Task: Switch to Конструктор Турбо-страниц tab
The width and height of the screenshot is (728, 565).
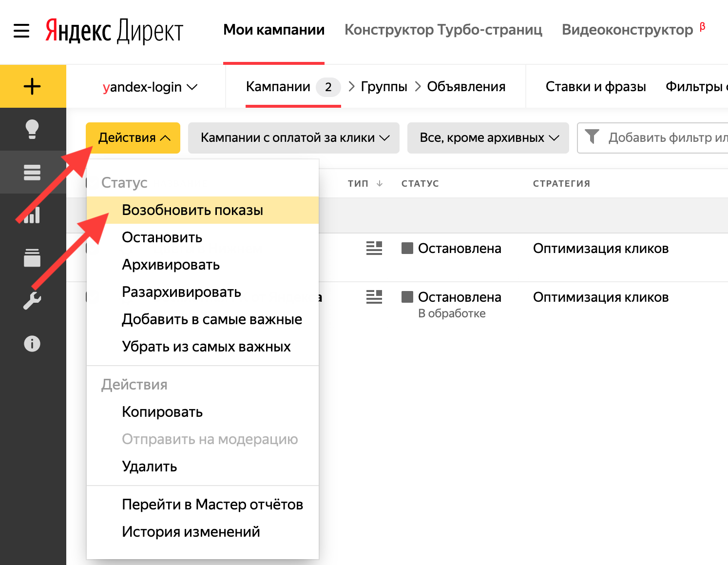Action: (x=443, y=30)
